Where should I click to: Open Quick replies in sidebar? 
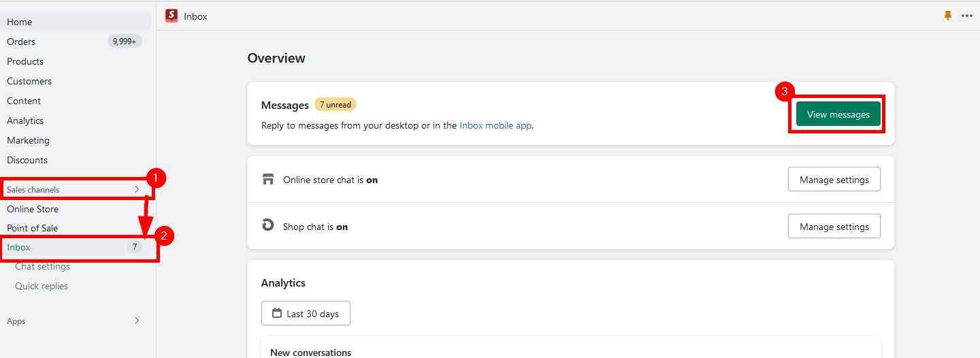coord(42,286)
